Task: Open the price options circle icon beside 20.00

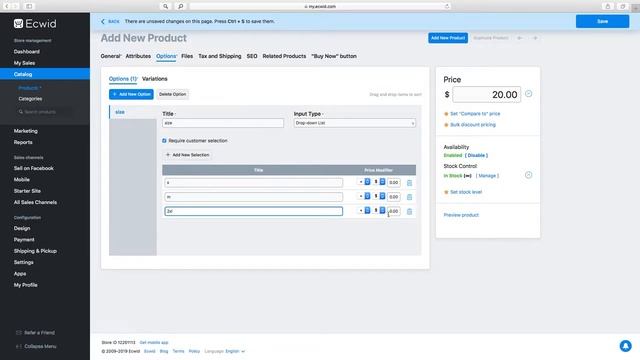Action: [529, 94]
